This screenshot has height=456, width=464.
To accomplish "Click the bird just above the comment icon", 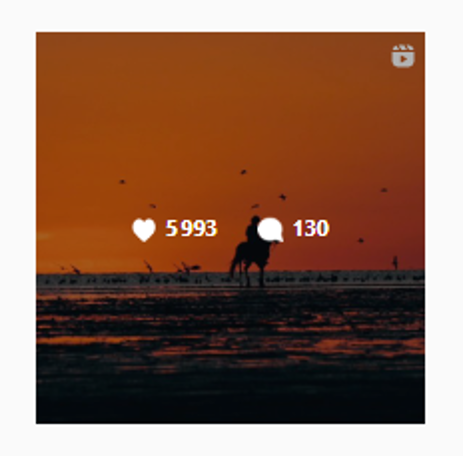I will pos(256,206).
